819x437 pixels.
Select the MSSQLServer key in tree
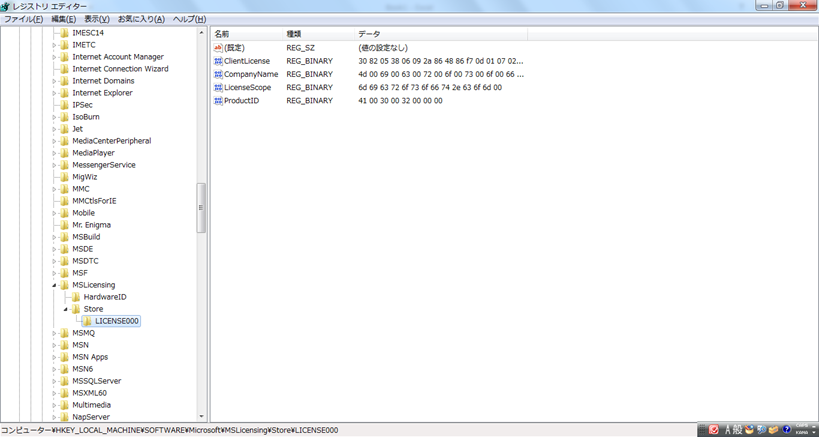click(96, 381)
